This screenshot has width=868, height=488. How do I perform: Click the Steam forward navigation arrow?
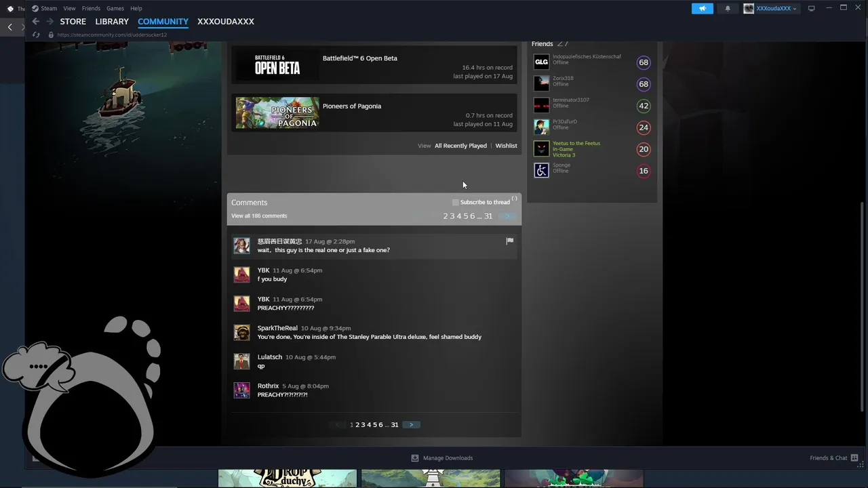(x=50, y=22)
